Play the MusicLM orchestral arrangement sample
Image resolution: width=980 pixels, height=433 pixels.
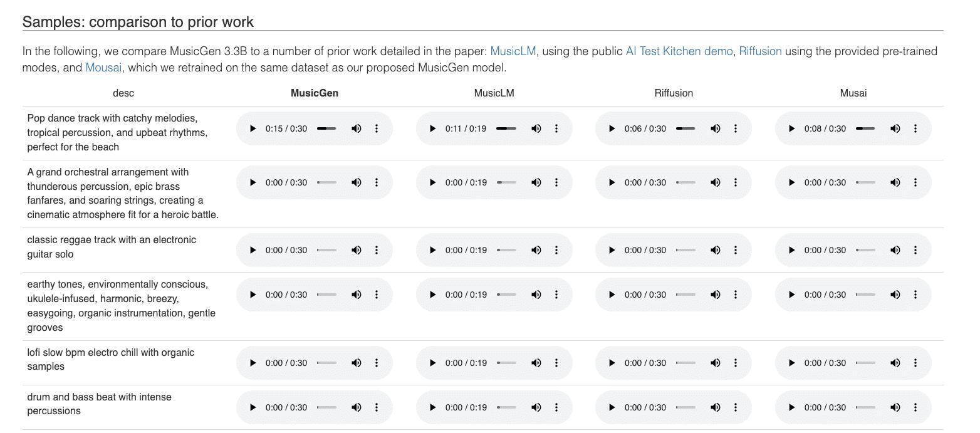pyautogui.click(x=432, y=182)
